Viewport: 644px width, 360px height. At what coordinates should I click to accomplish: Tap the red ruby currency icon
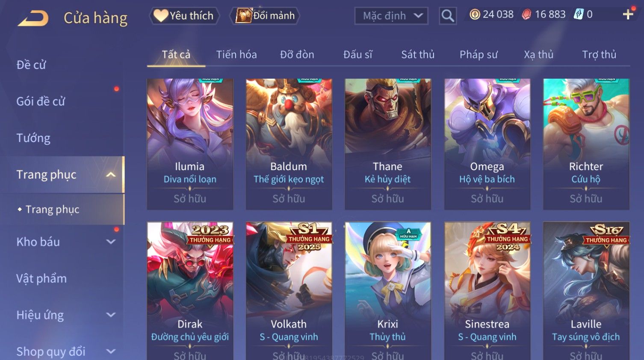526,15
